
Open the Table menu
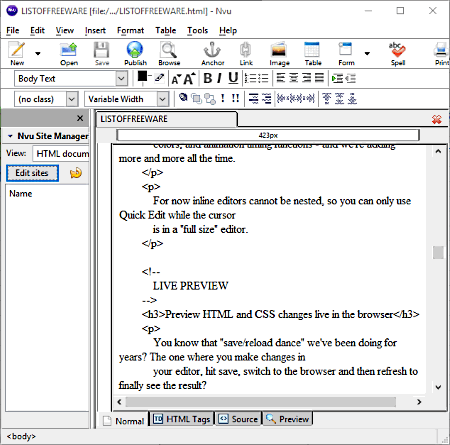166,30
